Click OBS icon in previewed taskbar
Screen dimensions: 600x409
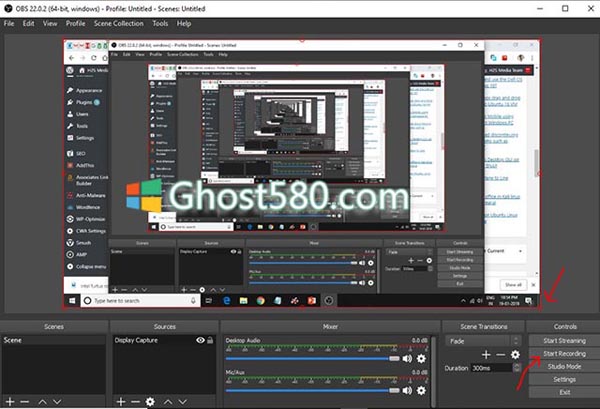click(x=329, y=301)
